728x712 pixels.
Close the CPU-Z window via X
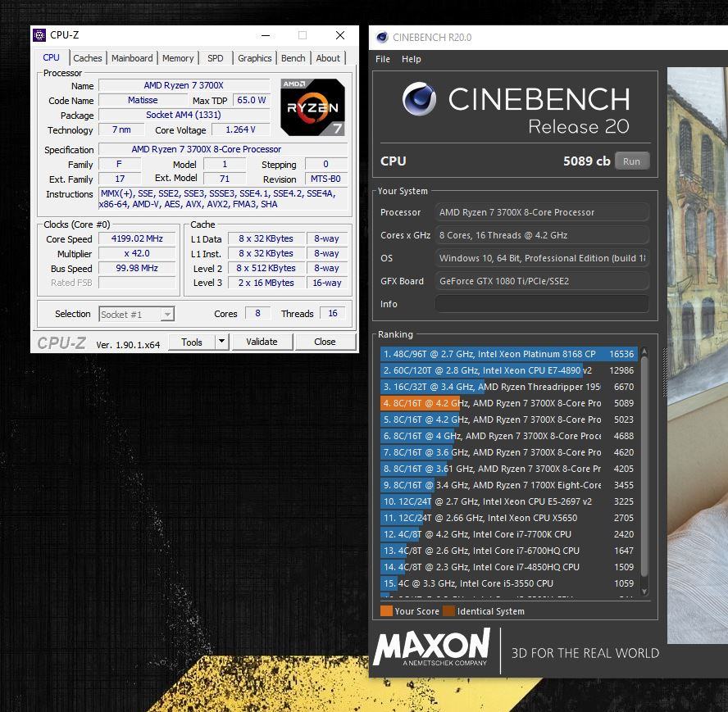pos(340,35)
